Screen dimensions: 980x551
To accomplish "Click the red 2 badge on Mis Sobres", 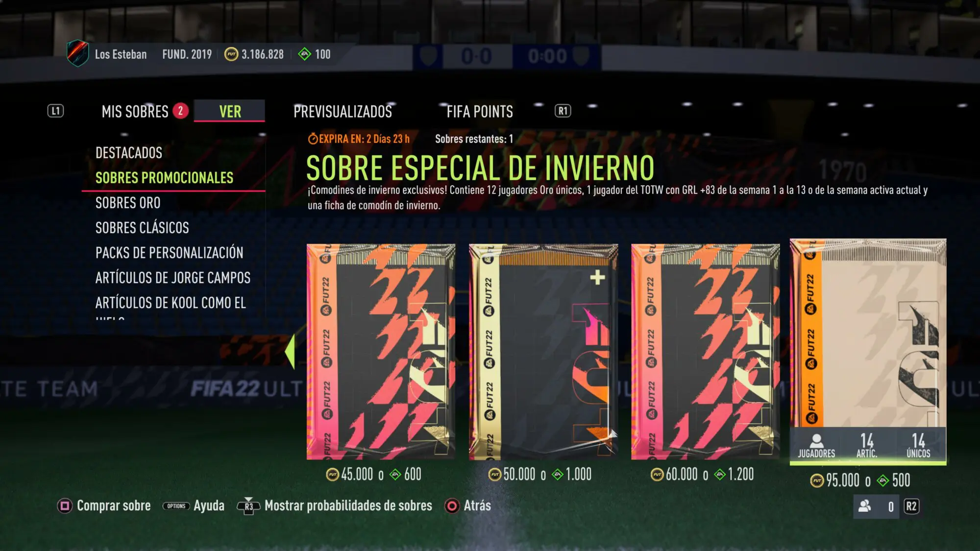I will tap(180, 111).
